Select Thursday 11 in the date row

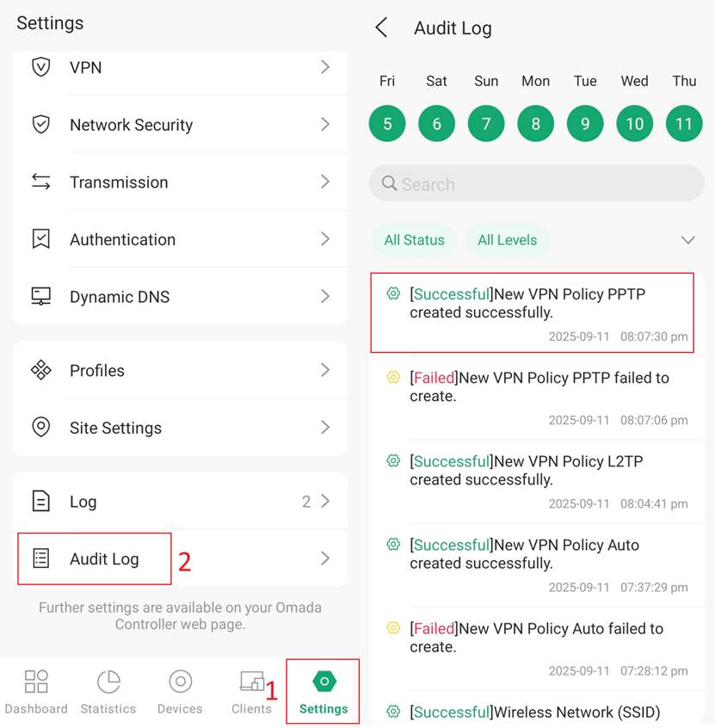tap(684, 124)
